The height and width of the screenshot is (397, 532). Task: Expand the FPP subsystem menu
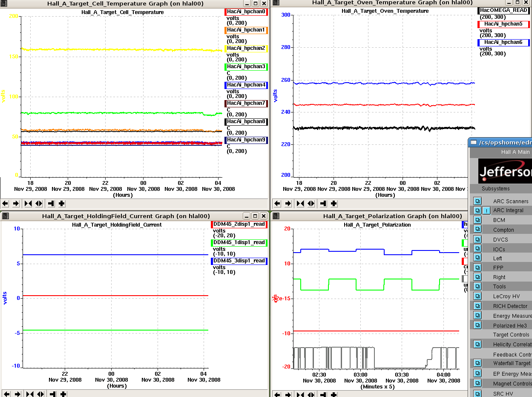tap(477, 268)
